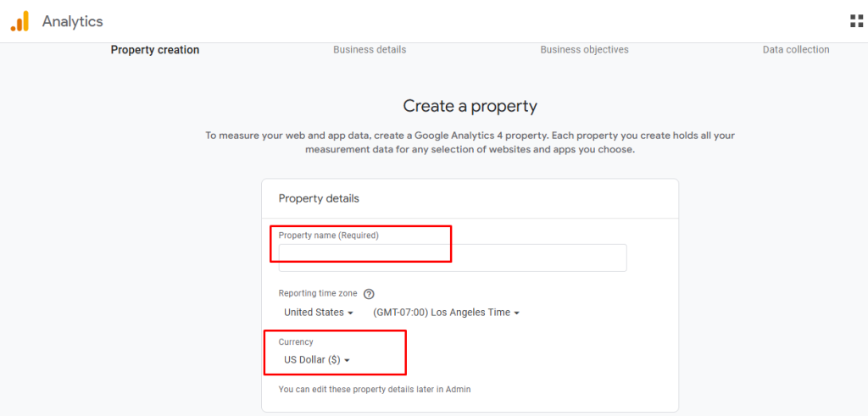Open the Google apps grid icon
868x416 pixels.
[x=856, y=21]
